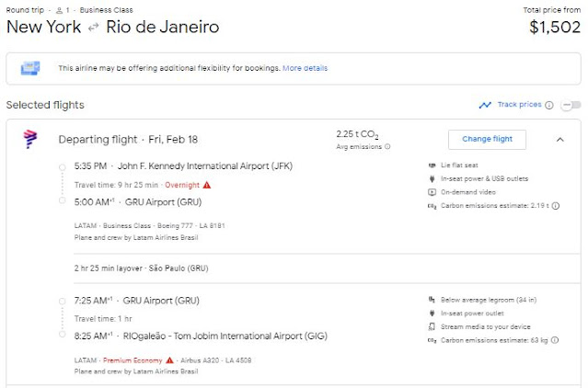Viewport: 588px width, 388px height.
Task: Open the Round trip selector
Action: coord(24,8)
